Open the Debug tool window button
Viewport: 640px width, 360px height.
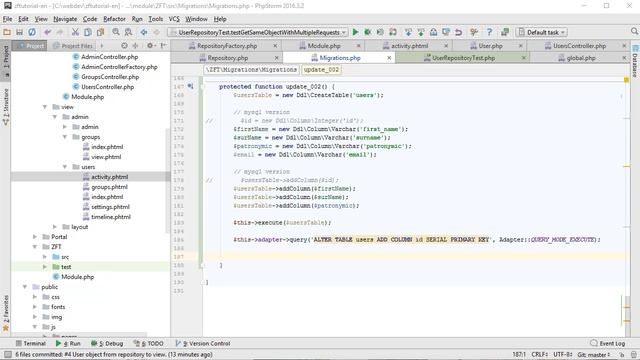click(107, 344)
